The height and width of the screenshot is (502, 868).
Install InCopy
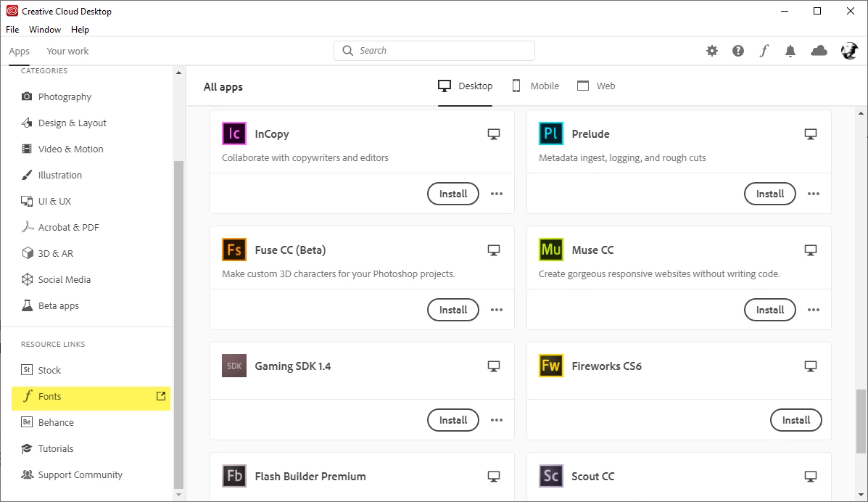tap(452, 194)
